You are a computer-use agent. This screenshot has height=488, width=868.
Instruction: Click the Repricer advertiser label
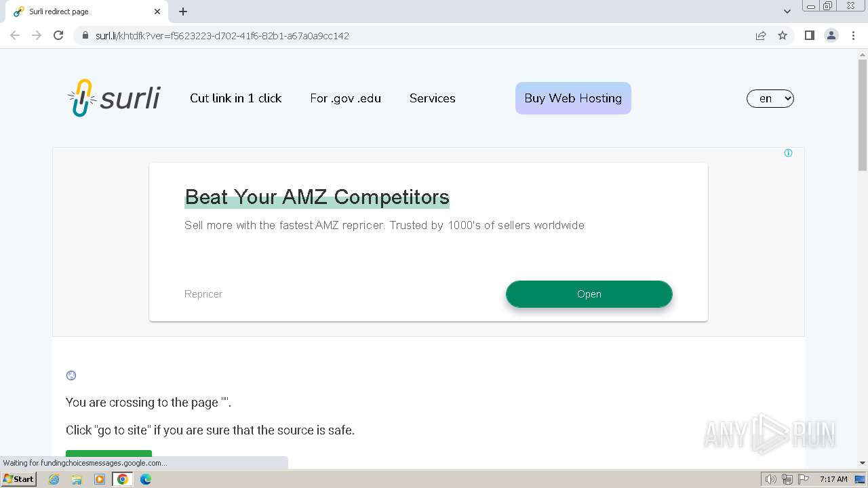[x=203, y=294]
